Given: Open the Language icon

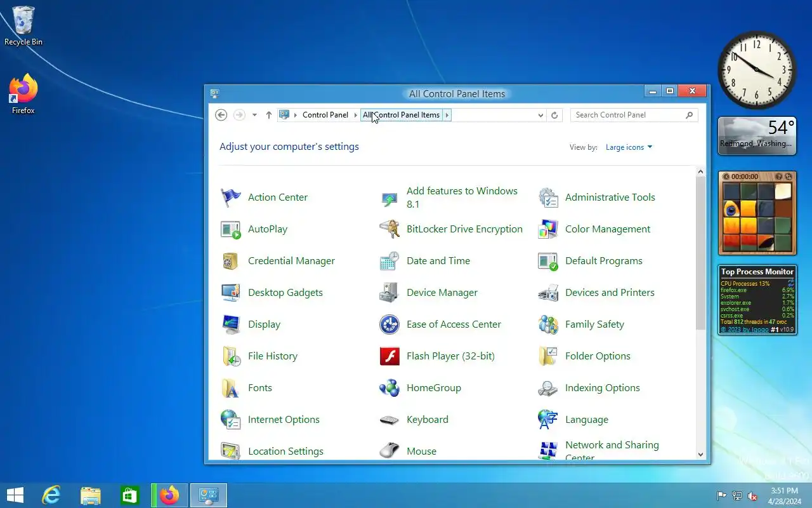Looking at the screenshot, I should click(548, 420).
